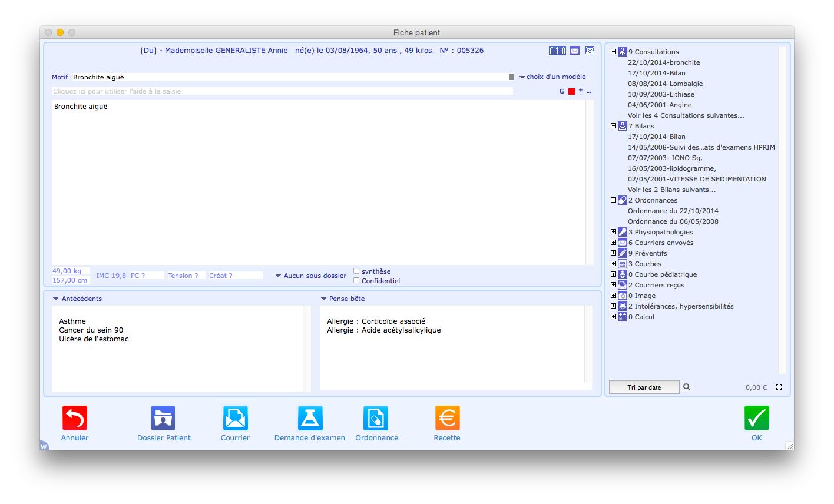Check the Confidentiel checkbox

point(356,281)
